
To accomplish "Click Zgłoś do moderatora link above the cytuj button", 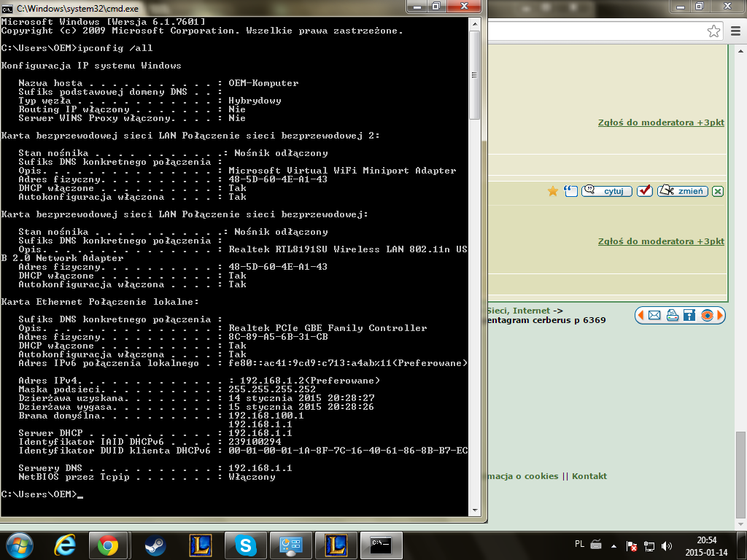I will coord(661,122).
